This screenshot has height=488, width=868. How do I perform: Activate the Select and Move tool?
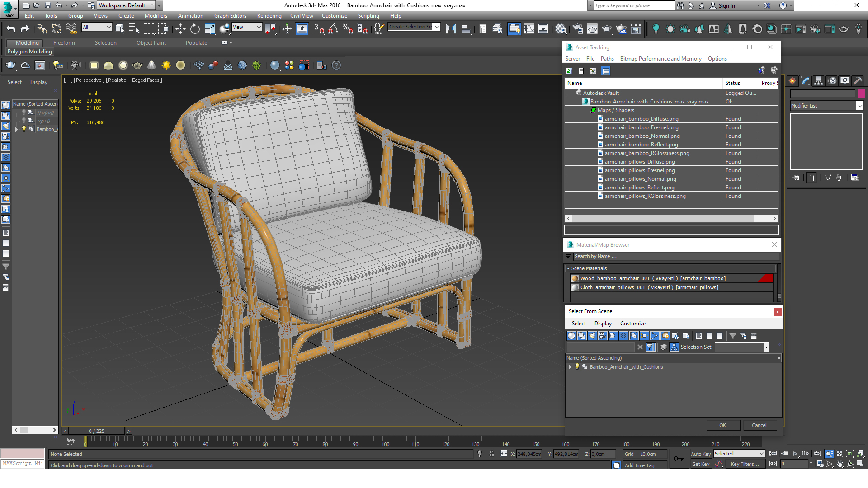180,29
